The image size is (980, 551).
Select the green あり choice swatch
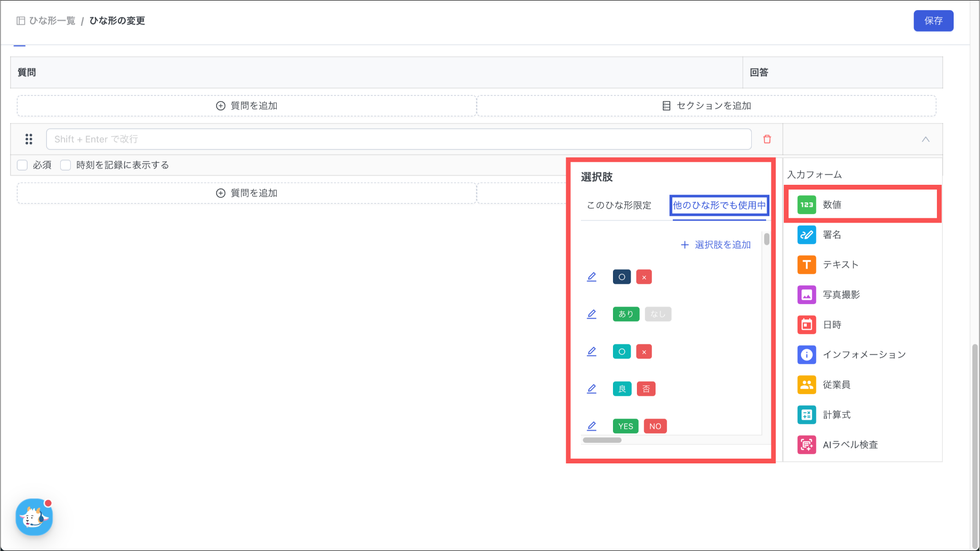click(x=625, y=314)
